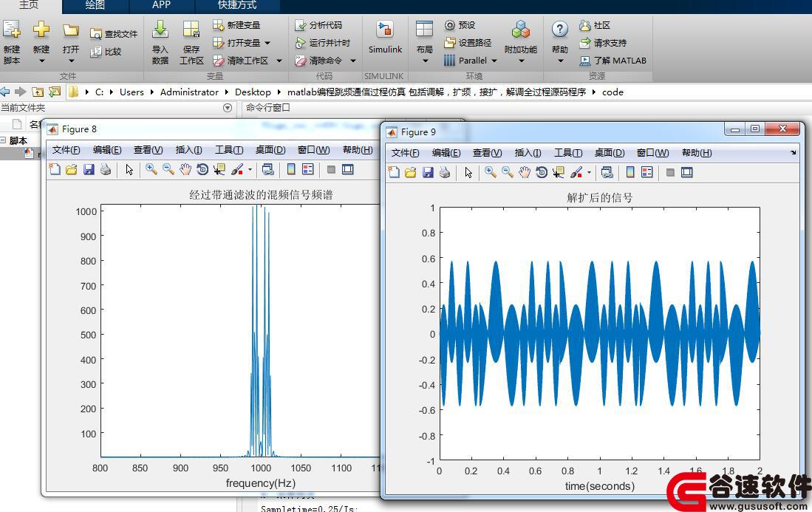Click Set Path (设置路径)
The image size is (812, 512).
468,42
